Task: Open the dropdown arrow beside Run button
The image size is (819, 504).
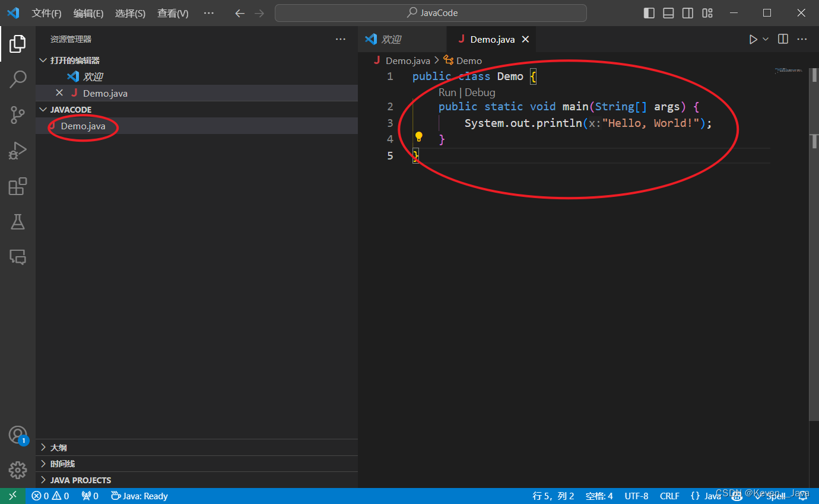Action: (x=766, y=39)
